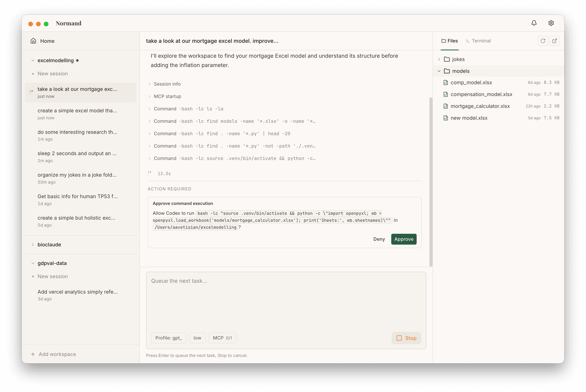586x392 pixels.
Task: Collapse the excelmodelling workspace
Action: tap(33, 60)
